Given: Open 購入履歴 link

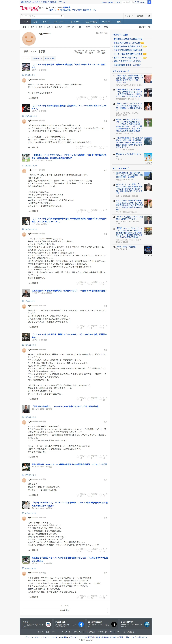Looking at the screenshot, I should pos(140,16).
